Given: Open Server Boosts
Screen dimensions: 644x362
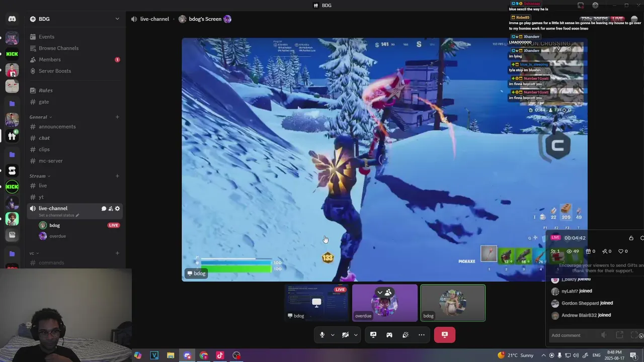Looking at the screenshot, I should click(75, 71).
